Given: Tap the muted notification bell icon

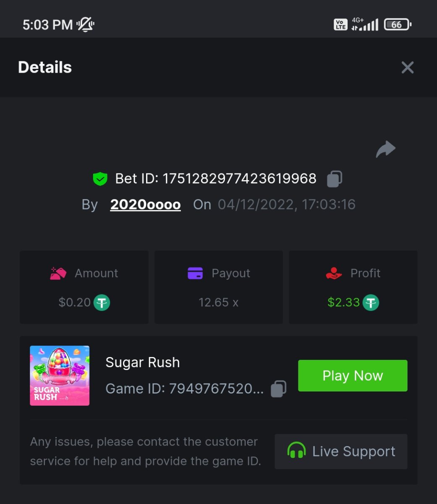Looking at the screenshot, I should 86,25.
